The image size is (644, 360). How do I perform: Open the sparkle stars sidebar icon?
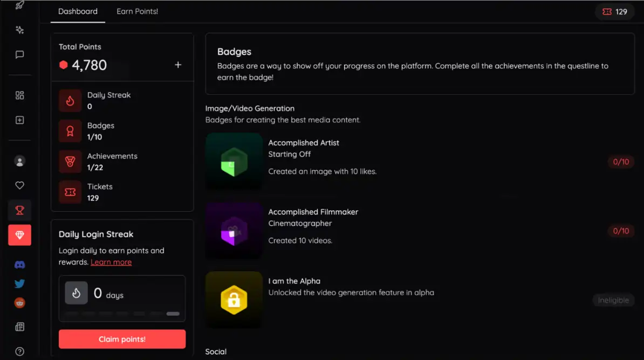point(19,30)
